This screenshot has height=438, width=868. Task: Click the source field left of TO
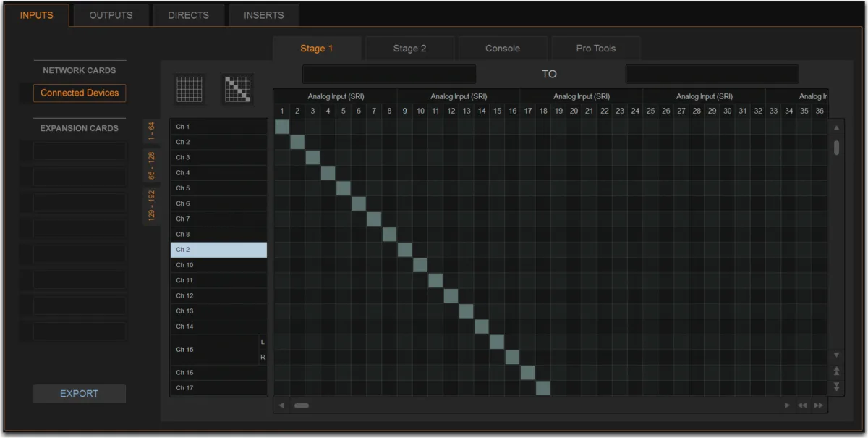coord(389,74)
